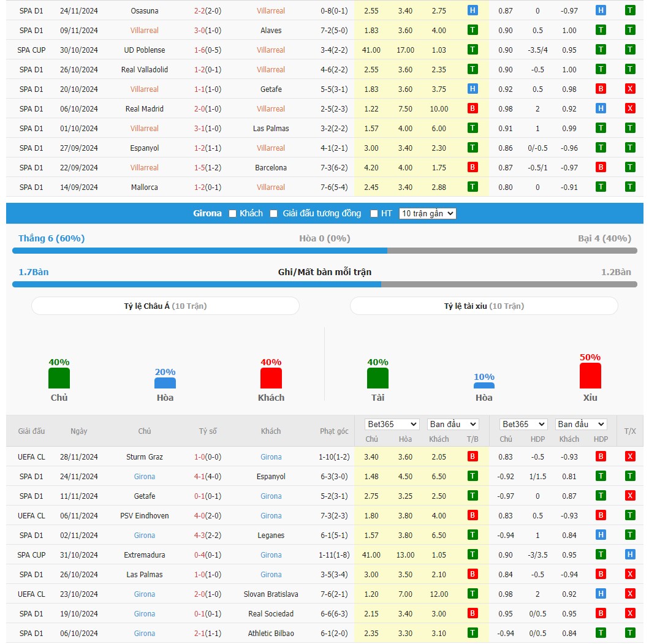This screenshot has height=644, width=649.
Task: Open the 1-5(1-2) Barcelona score link
Action: click(208, 168)
